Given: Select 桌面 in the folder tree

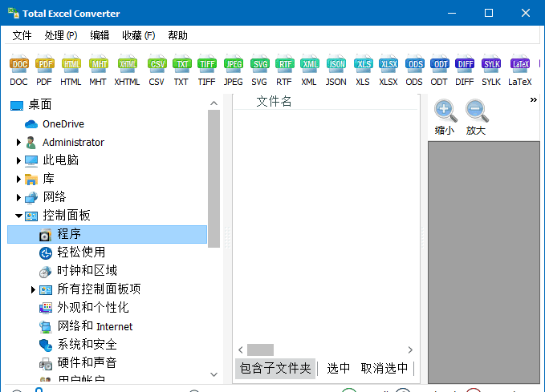Looking at the screenshot, I should (40, 104).
